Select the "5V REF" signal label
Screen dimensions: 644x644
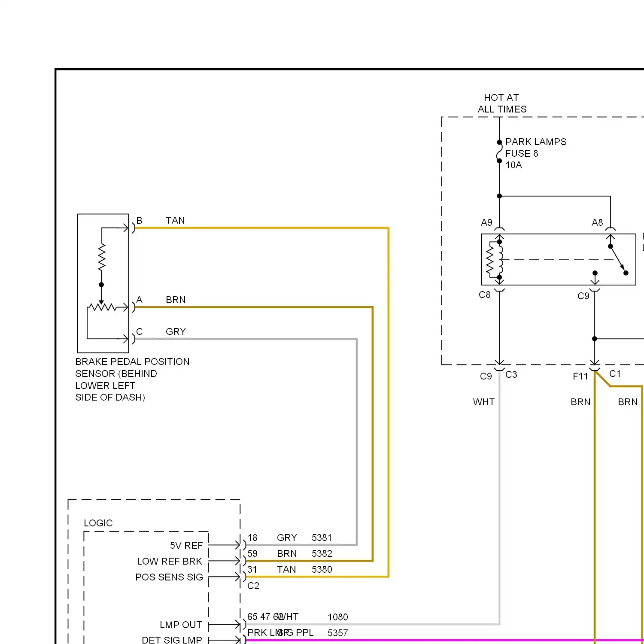pos(186,545)
